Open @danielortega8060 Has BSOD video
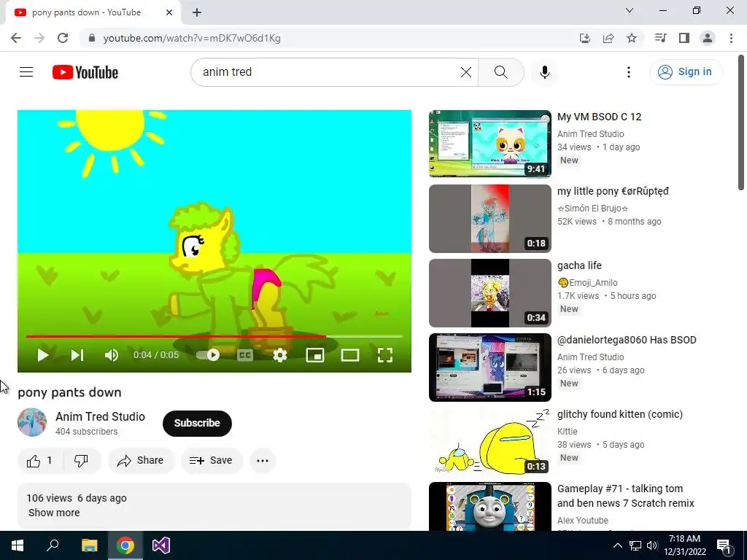This screenshot has width=747, height=560. click(x=627, y=340)
